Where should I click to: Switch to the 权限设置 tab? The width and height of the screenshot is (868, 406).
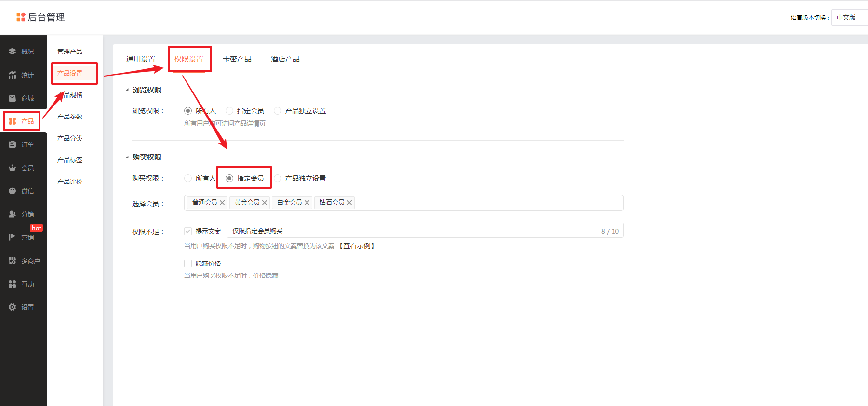189,59
